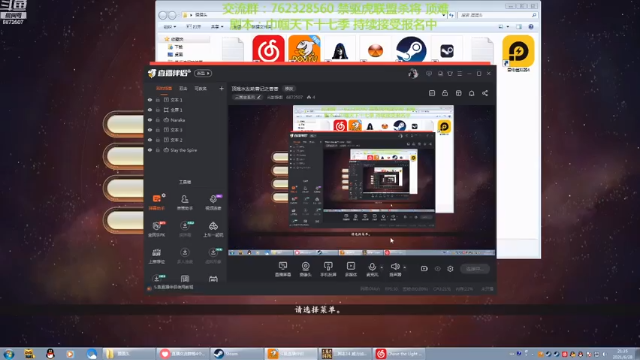Open the danmaku assistant orange tool icon
The image size is (640, 360).
click(157, 199)
